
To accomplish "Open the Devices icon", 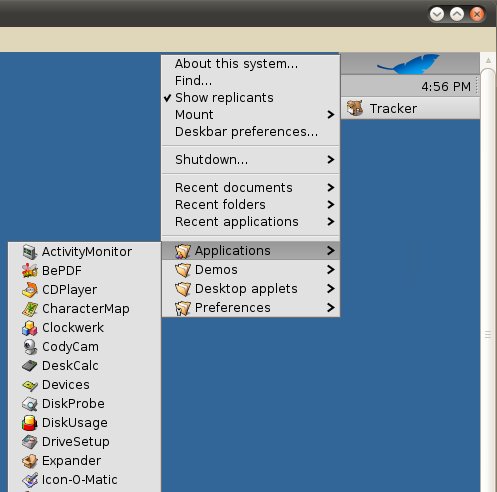I will tap(30, 385).
